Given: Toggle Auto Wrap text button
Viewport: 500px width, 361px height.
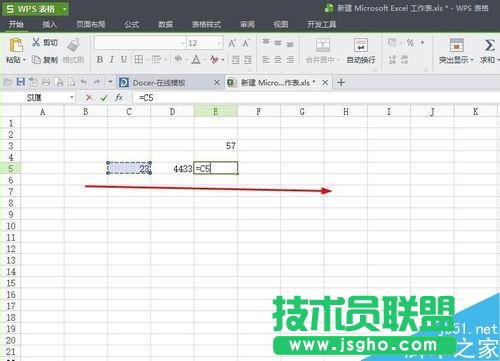Looking at the screenshot, I should tap(361, 51).
